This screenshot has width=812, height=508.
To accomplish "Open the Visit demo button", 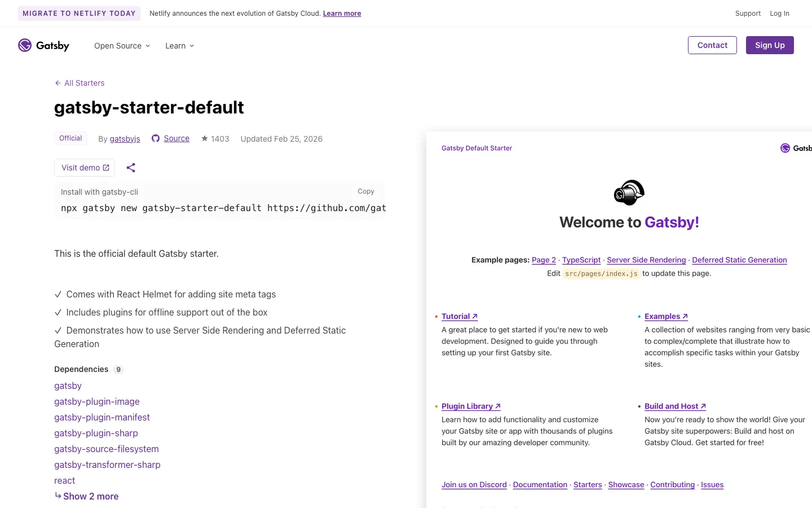I will coord(85,168).
